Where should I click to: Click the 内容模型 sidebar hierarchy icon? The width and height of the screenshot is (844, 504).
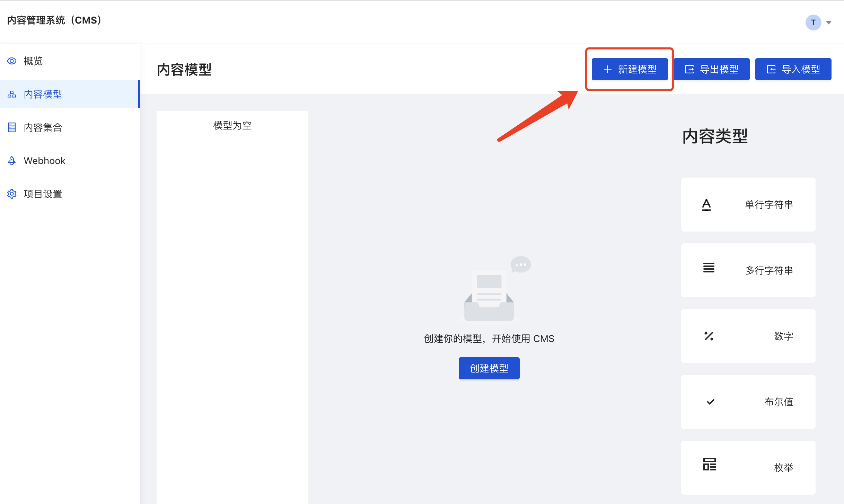(12, 94)
